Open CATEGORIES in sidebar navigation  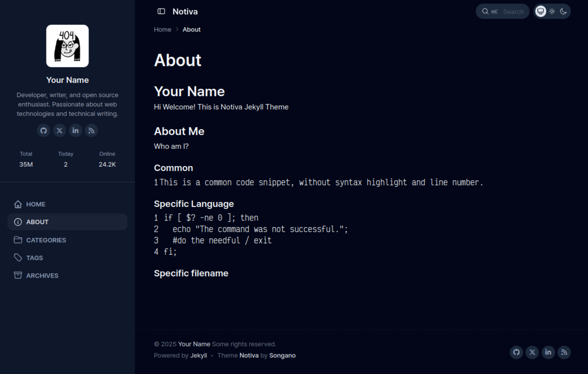[46, 240]
